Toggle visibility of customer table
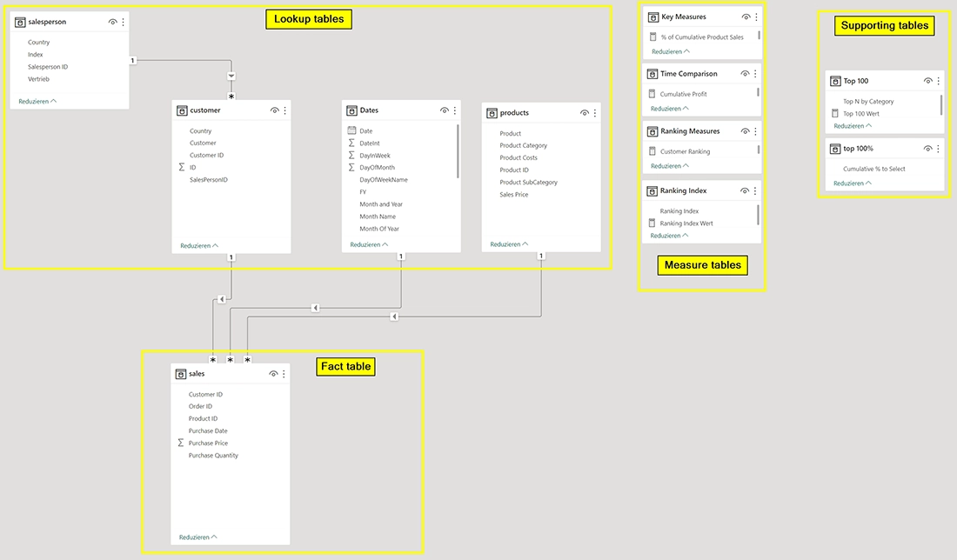 coord(274,110)
